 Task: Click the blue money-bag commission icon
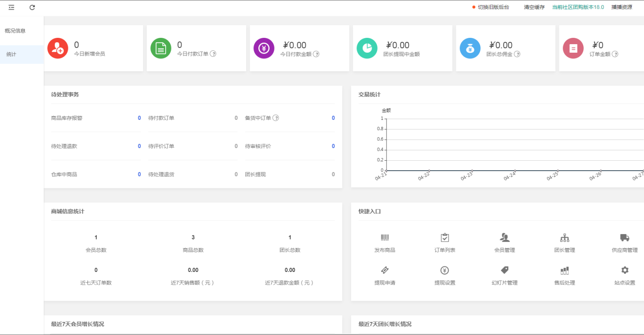[470, 48]
